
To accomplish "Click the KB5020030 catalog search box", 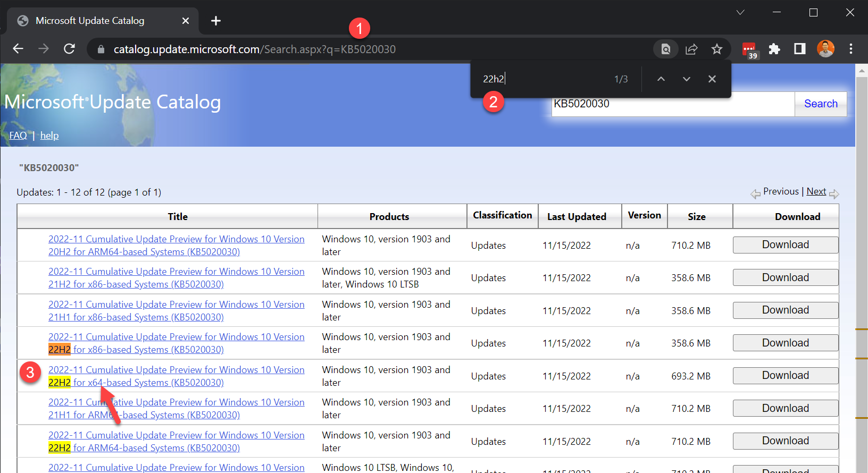I will (673, 104).
